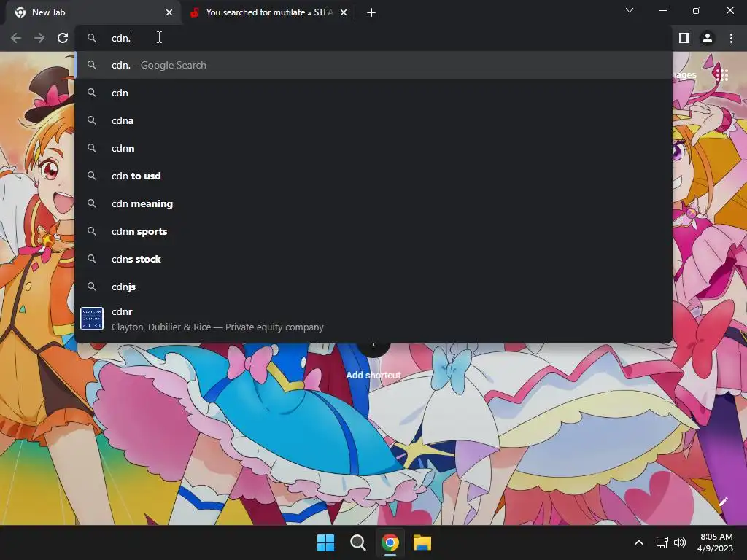This screenshot has width=747, height=560.
Task: Open a new tab with plus button
Action: point(371,12)
